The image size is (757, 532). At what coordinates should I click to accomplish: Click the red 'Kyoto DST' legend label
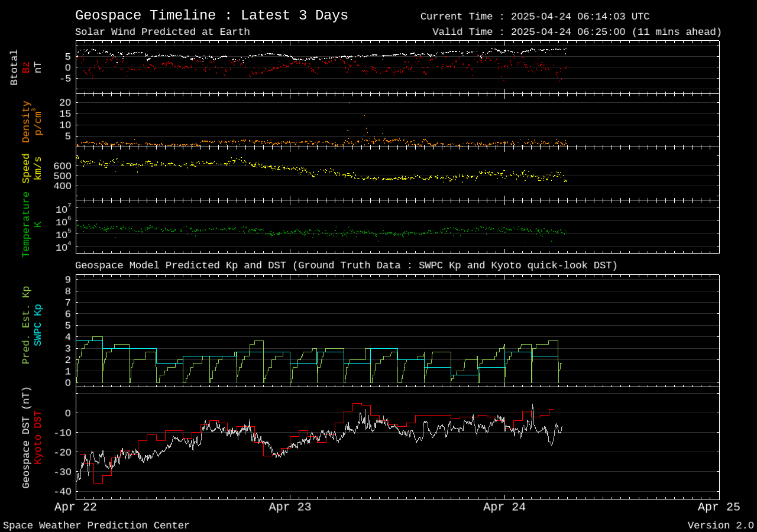pyautogui.click(x=38, y=437)
